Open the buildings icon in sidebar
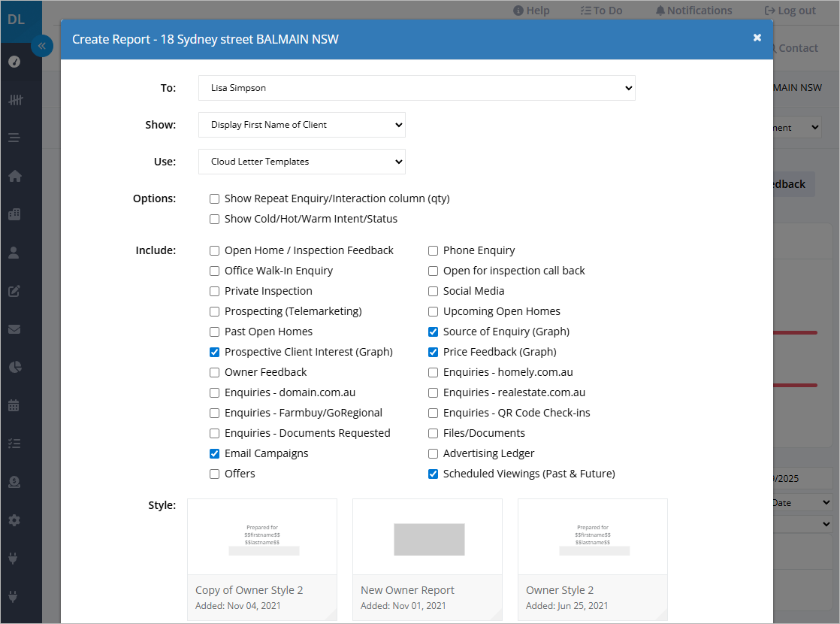 point(14,214)
